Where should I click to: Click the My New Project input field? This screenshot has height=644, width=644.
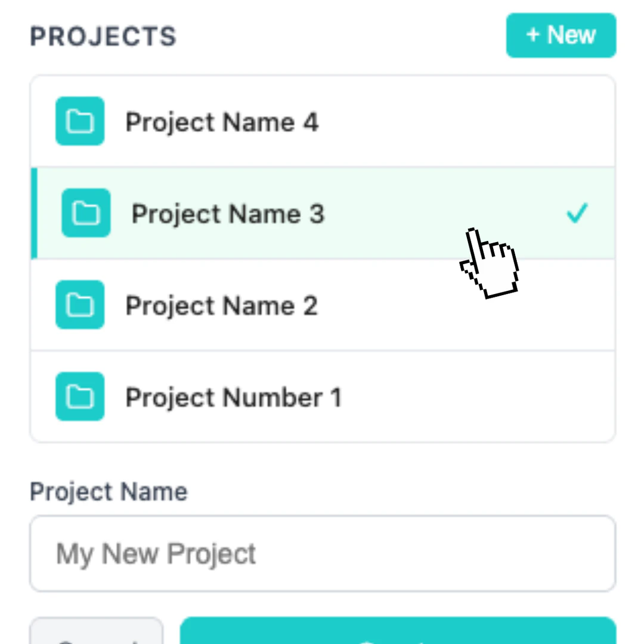coord(322,553)
